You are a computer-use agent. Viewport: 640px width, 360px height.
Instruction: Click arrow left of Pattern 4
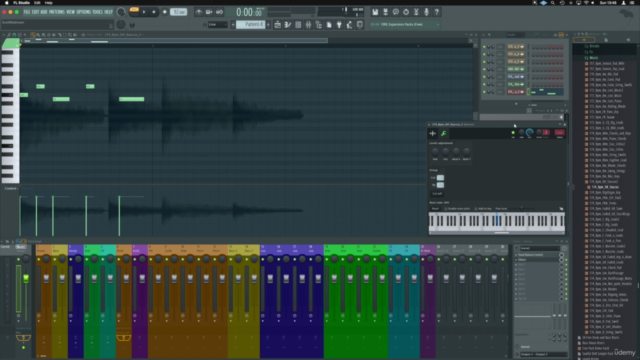pyautogui.click(x=233, y=25)
